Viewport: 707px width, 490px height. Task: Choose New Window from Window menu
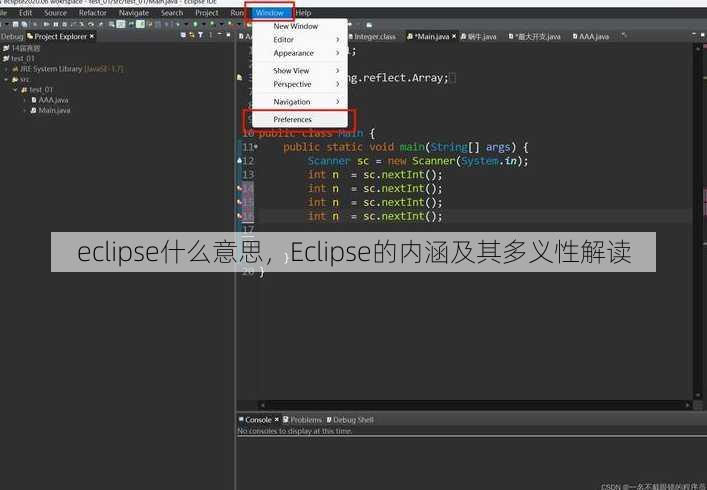tap(299, 26)
